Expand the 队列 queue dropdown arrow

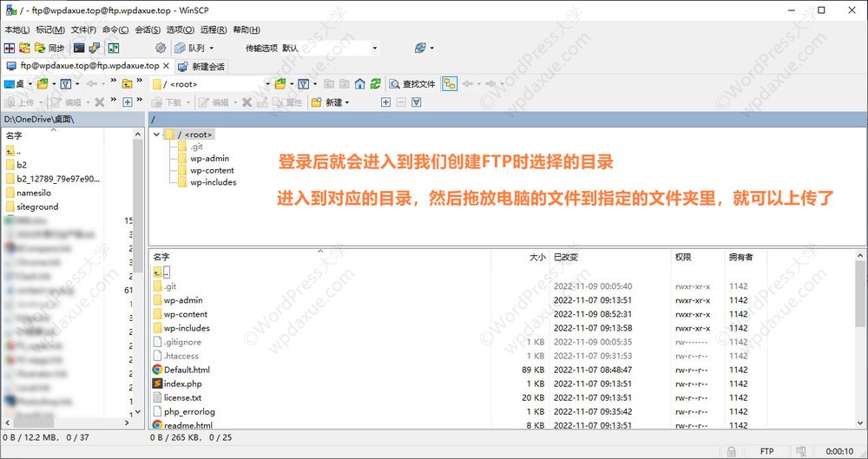pos(212,49)
